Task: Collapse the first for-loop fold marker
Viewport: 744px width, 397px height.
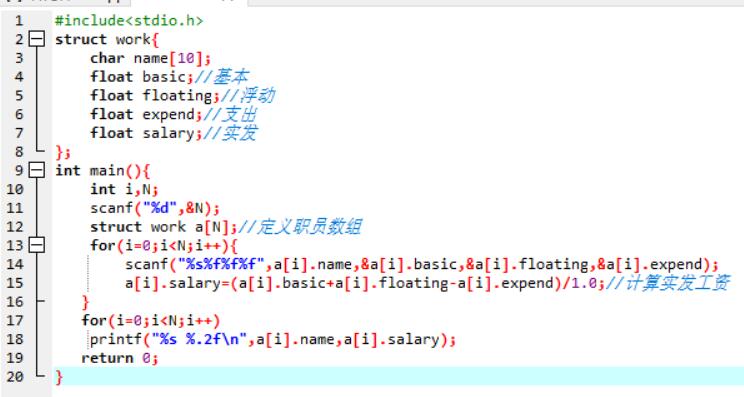Action: tap(37, 245)
